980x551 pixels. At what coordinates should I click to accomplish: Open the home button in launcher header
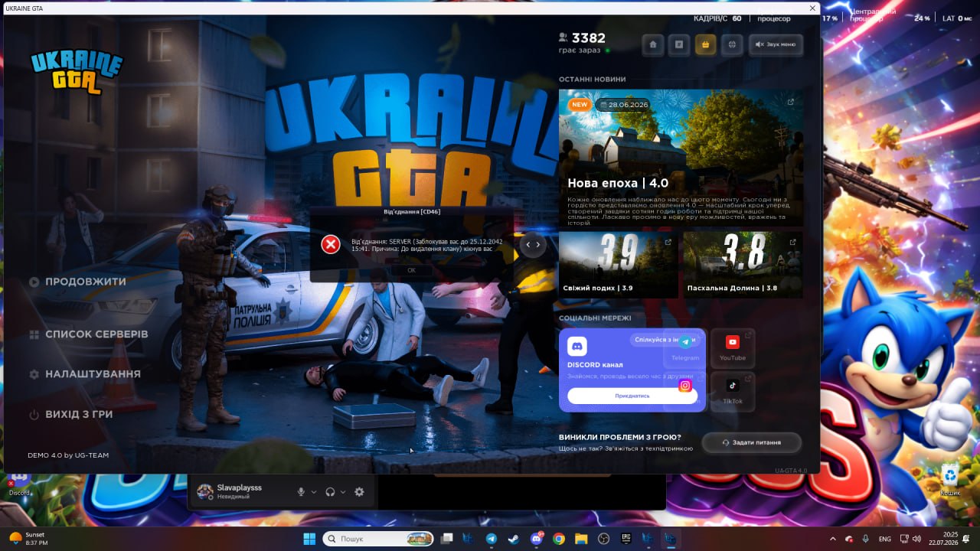coord(652,44)
